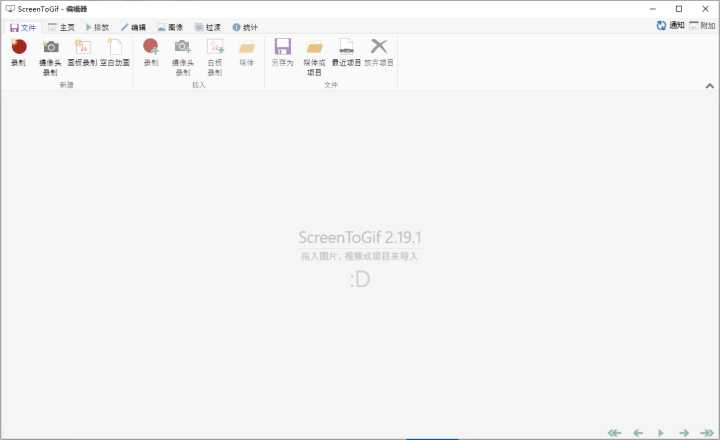Load media or project via 文件 group folder
The image size is (720, 440).
(315, 57)
